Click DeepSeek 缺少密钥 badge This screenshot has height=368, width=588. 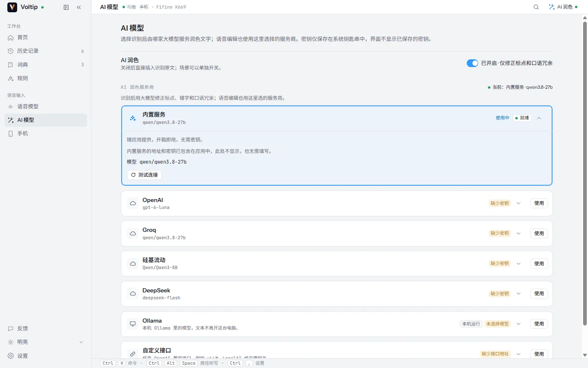500,294
